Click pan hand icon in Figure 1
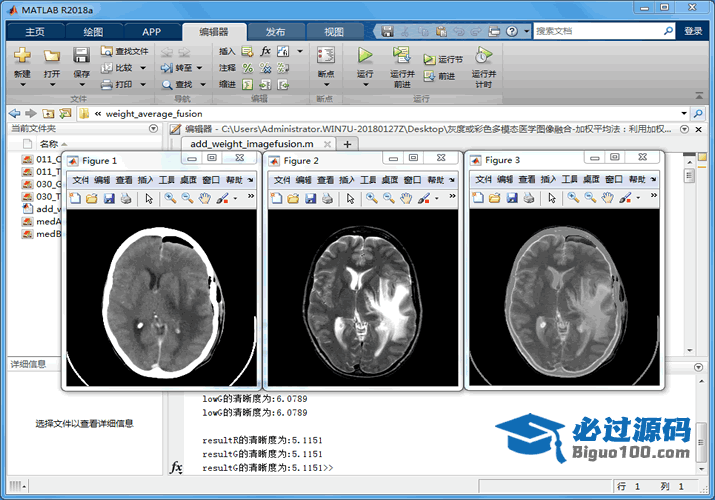This screenshot has width=715, height=500. (x=205, y=198)
